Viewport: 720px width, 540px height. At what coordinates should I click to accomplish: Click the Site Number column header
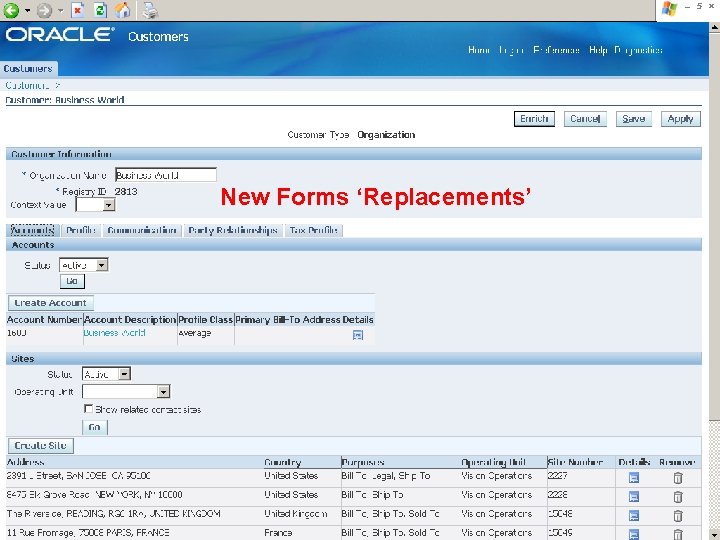(575, 462)
